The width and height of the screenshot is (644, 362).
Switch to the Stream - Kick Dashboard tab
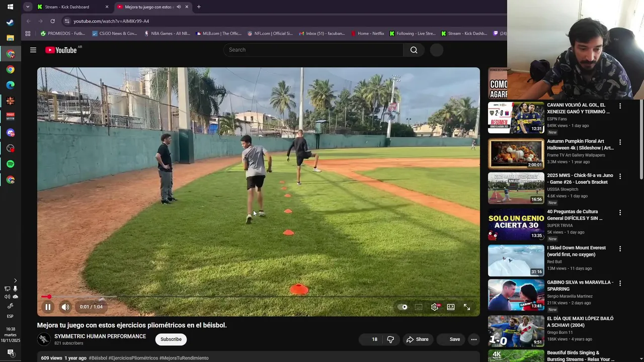coord(73,7)
